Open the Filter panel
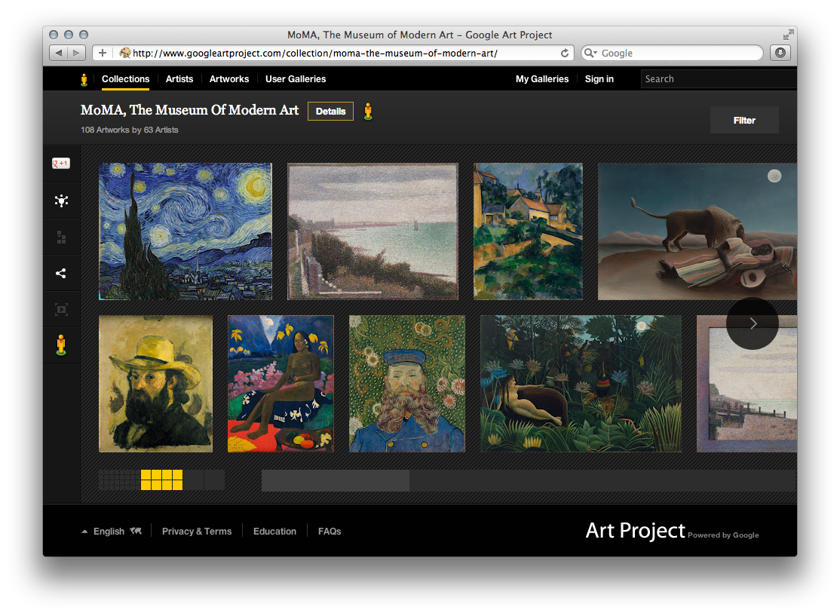 coord(744,120)
